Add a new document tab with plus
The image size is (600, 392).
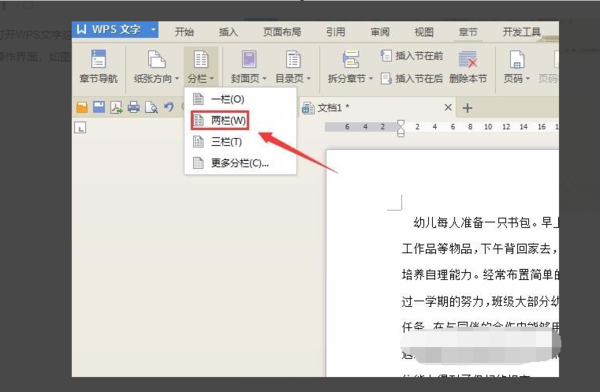[x=467, y=108]
